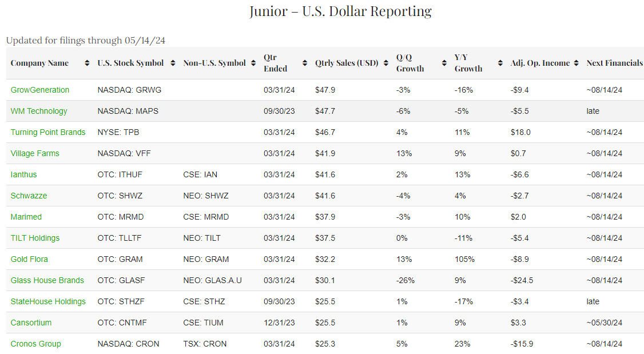Click the Next Financials column header
Viewport: 644px width, 354px height.
click(x=614, y=63)
